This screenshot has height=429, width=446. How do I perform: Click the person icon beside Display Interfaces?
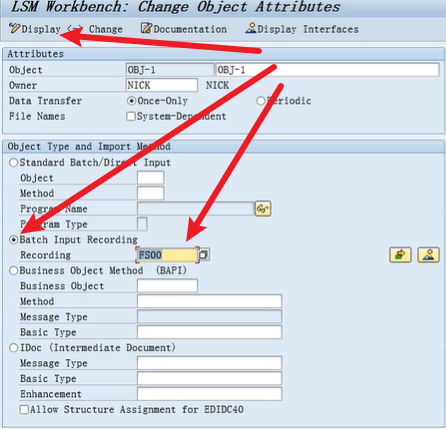[x=251, y=28]
